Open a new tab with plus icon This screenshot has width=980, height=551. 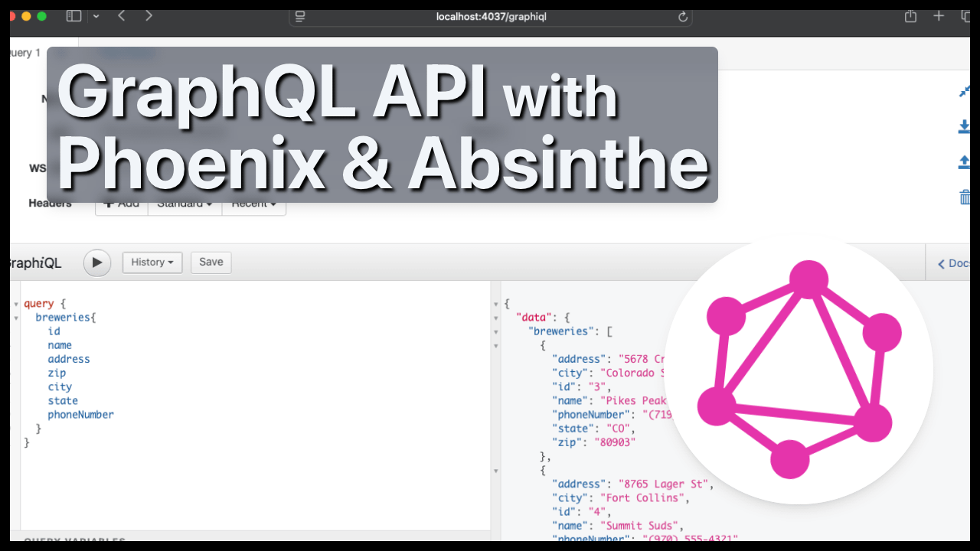[x=939, y=15]
